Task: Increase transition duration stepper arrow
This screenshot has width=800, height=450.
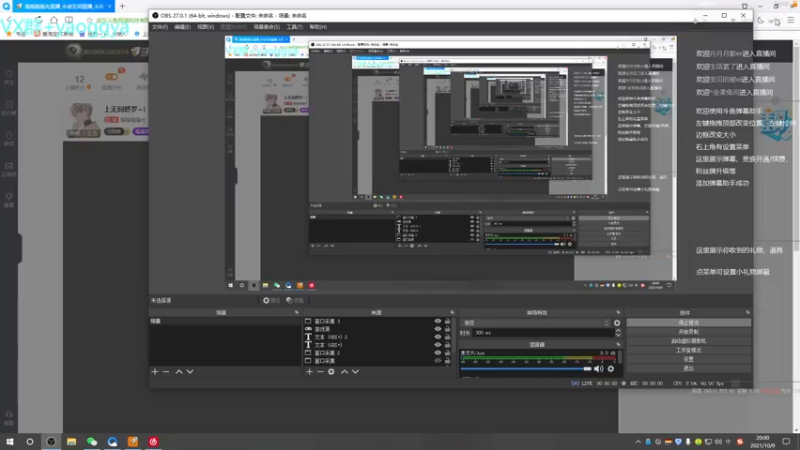Action: (618, 331)
